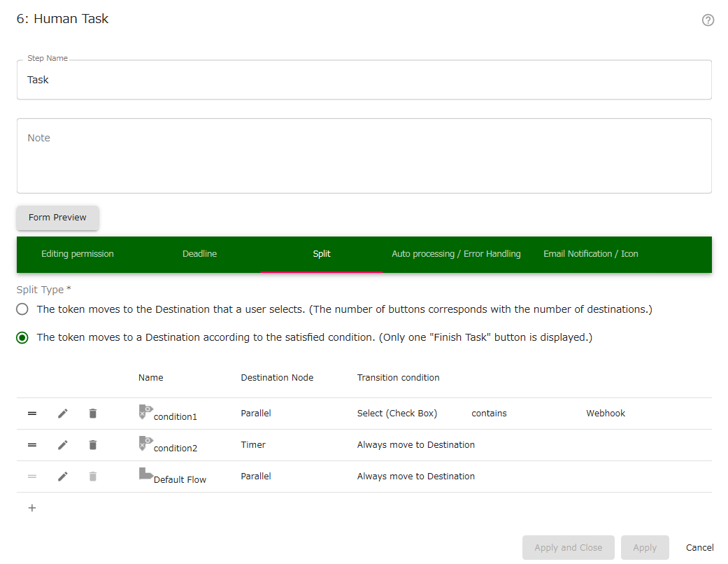Click the reorder handle next to condition1

click(31, 413)
